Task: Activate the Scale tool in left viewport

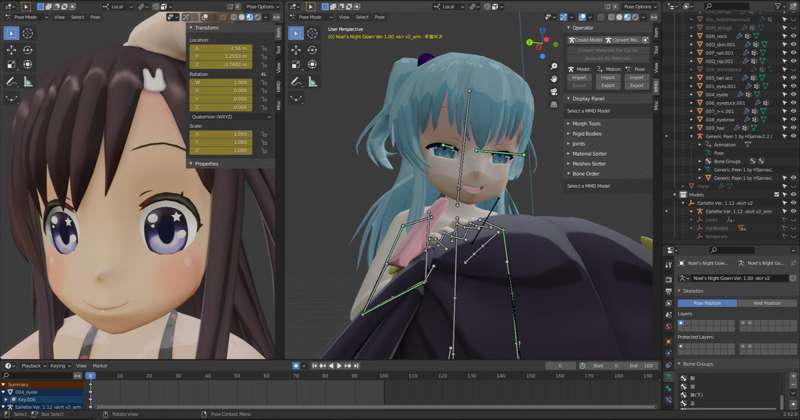Action: click(11, 64)
